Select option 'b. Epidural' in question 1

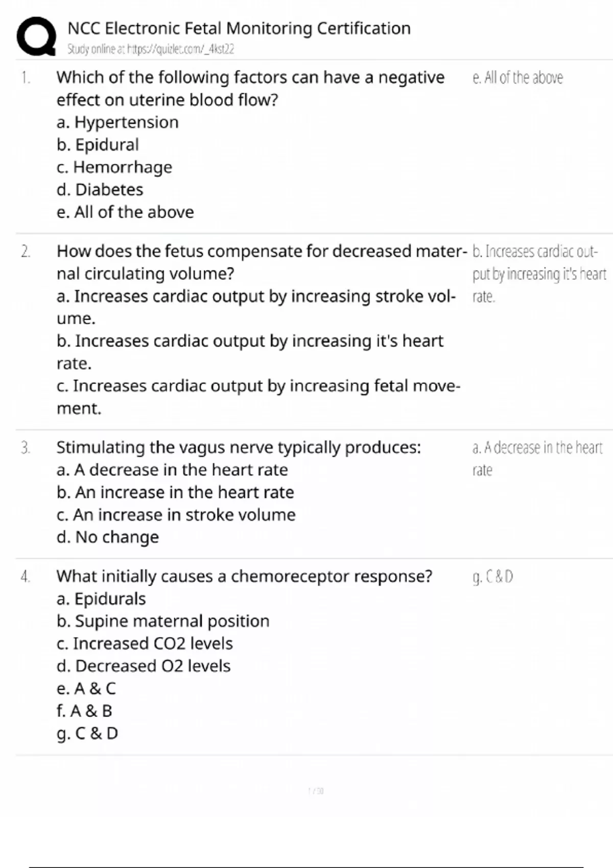pyautogui.click(x=98, y=144)
